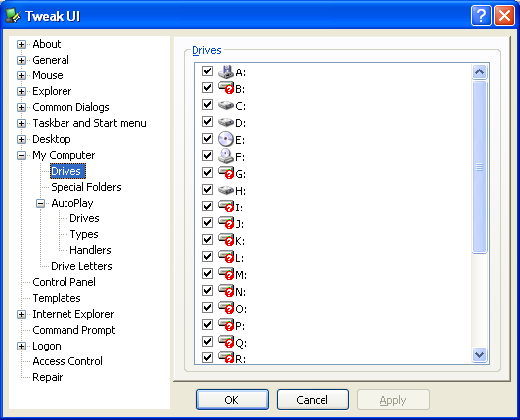Viewport: 520px width, 420px height.
Task: Expand the Internet Explorer tree node
Action: (21, 314)
